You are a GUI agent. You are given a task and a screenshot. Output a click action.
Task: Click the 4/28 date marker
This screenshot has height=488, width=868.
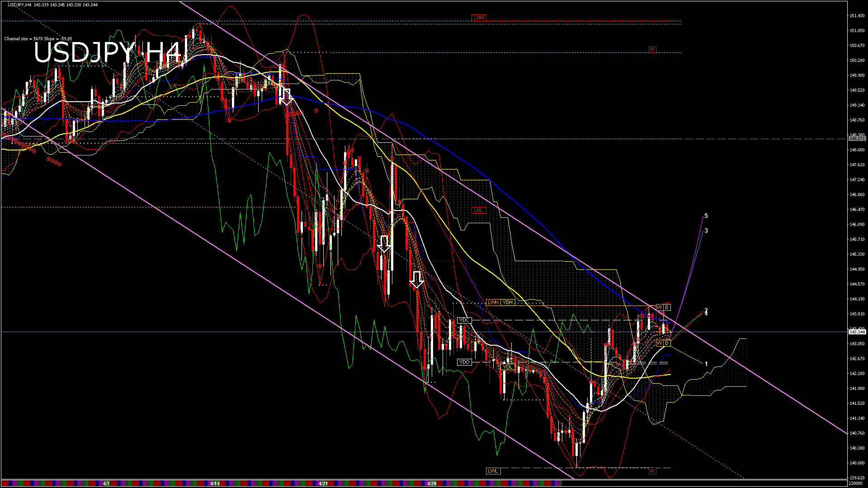click(432, 483)
